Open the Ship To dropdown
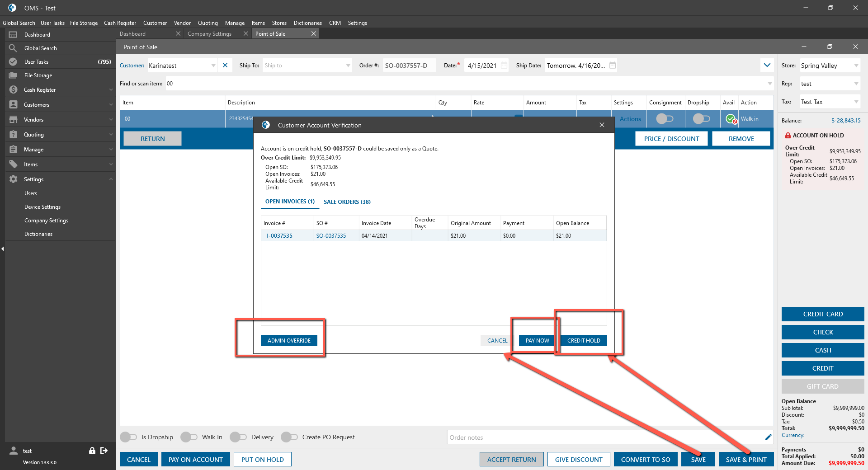 (x=348, y=66)
